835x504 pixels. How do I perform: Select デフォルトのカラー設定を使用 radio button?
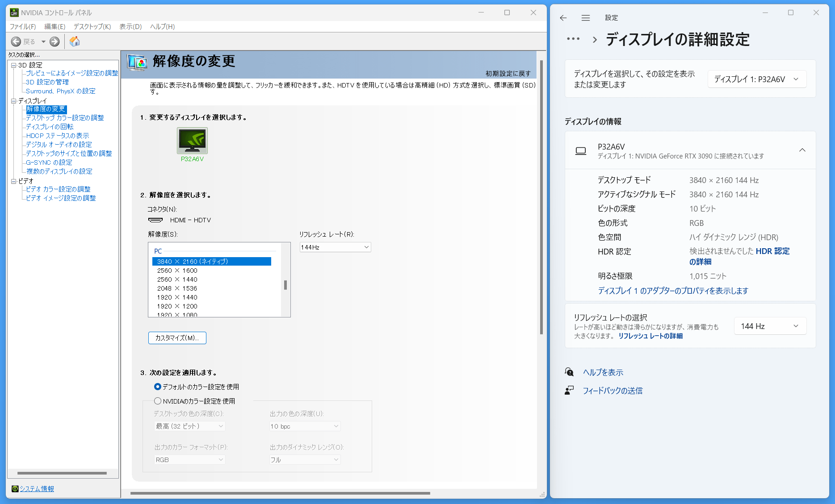157,387
